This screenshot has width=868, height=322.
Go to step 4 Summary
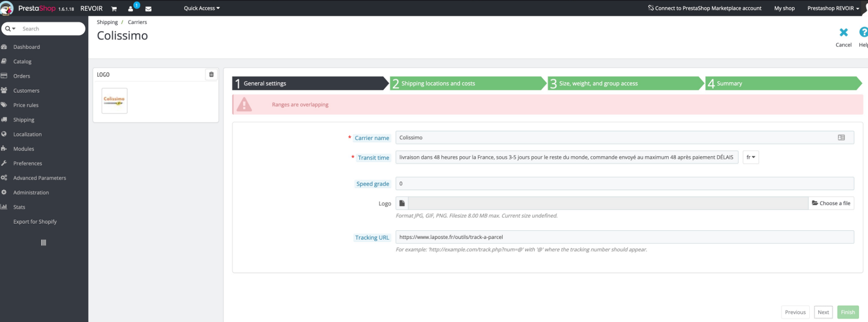pyautogui.click(x=783, y=84)
